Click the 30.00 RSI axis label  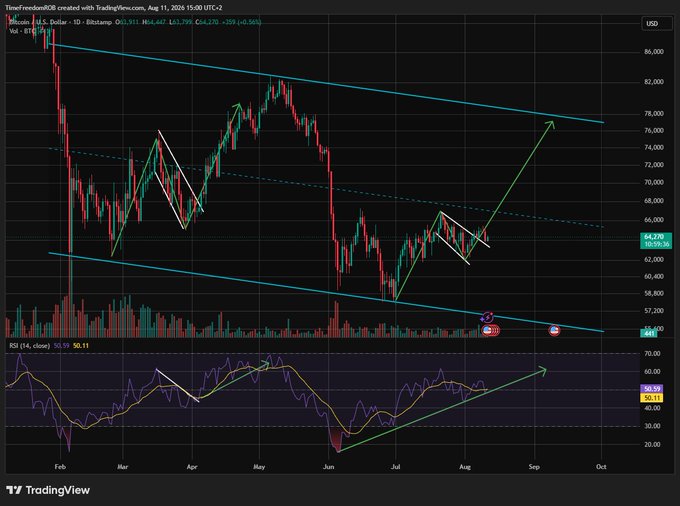pyautogui.click(x=653, y=426)
